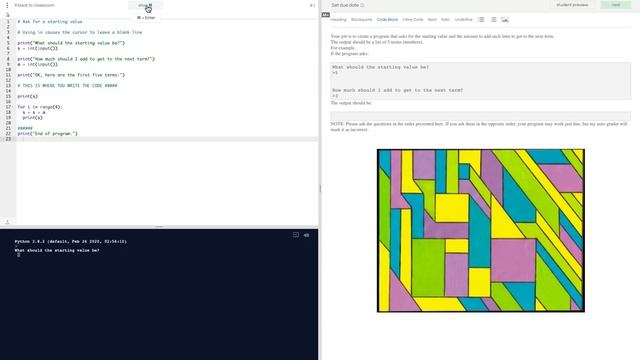
Task: Apply Inline Code formatting
Action: click(413, 20)
